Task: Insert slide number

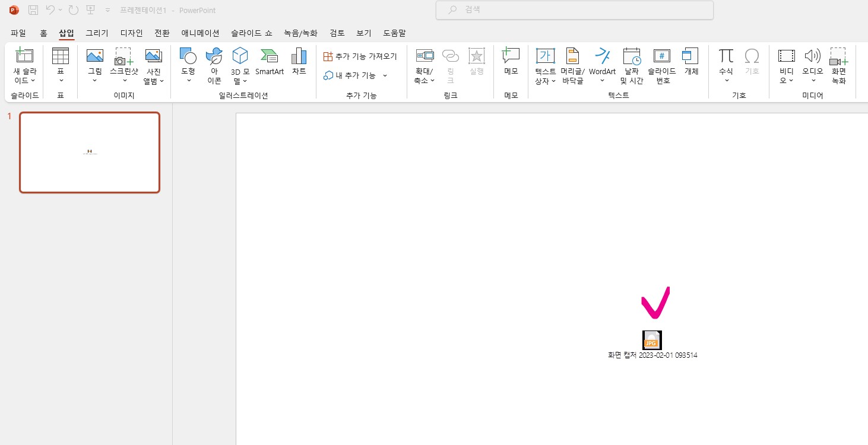Action: (x=661, y=65)
